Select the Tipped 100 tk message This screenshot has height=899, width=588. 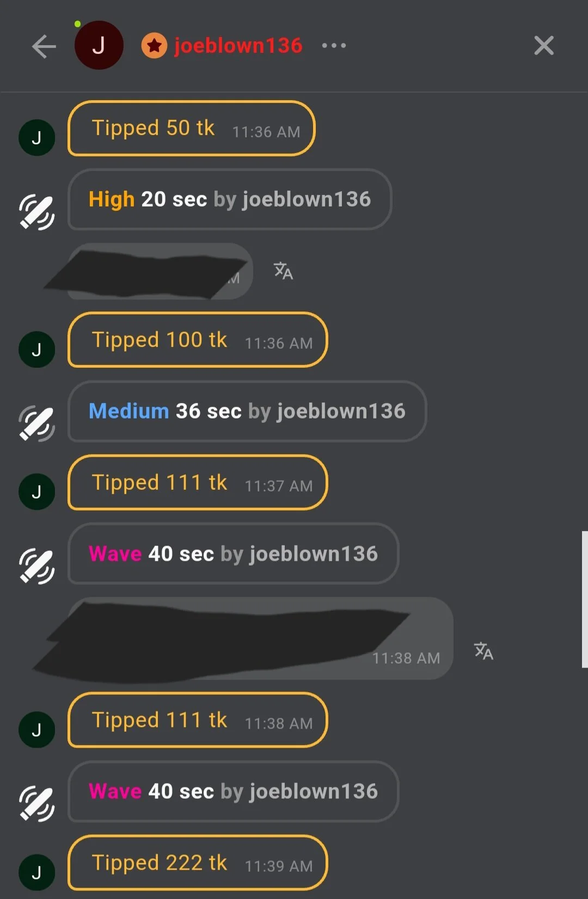point(198,340)
